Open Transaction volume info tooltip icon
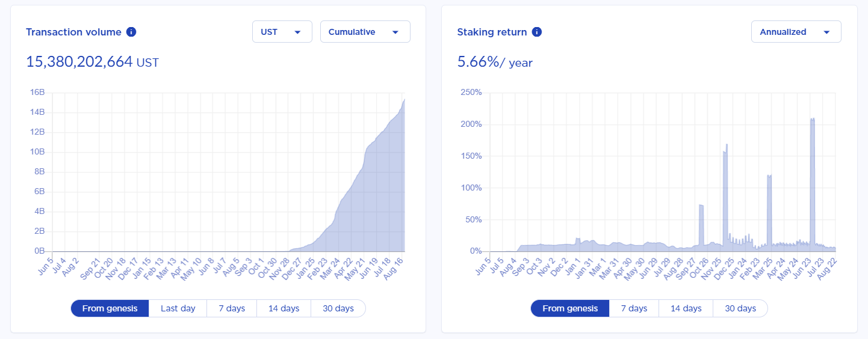This screenshot has height=339, width=868. pyautogui.click(x=131, y=32)
